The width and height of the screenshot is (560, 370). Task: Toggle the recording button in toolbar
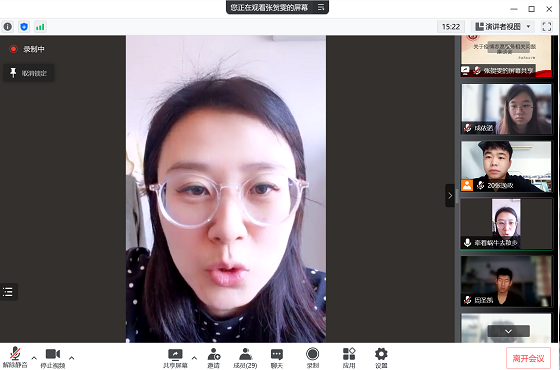(312, 358)
